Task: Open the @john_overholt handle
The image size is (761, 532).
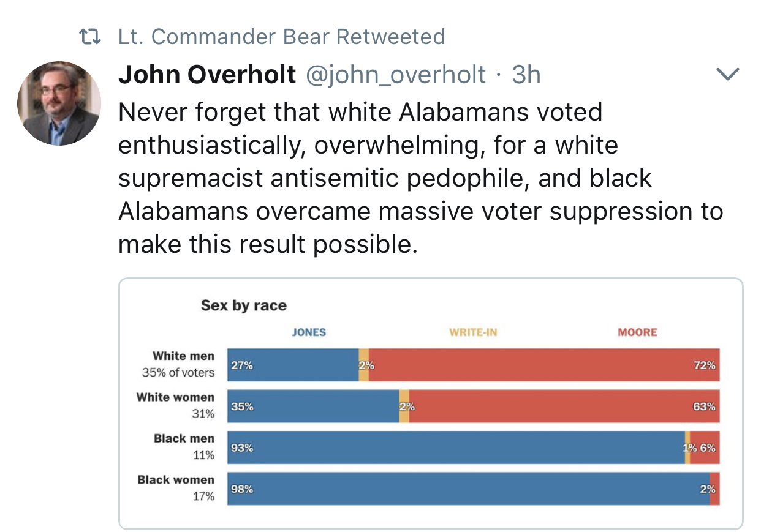Action: [x=396, y=75]
